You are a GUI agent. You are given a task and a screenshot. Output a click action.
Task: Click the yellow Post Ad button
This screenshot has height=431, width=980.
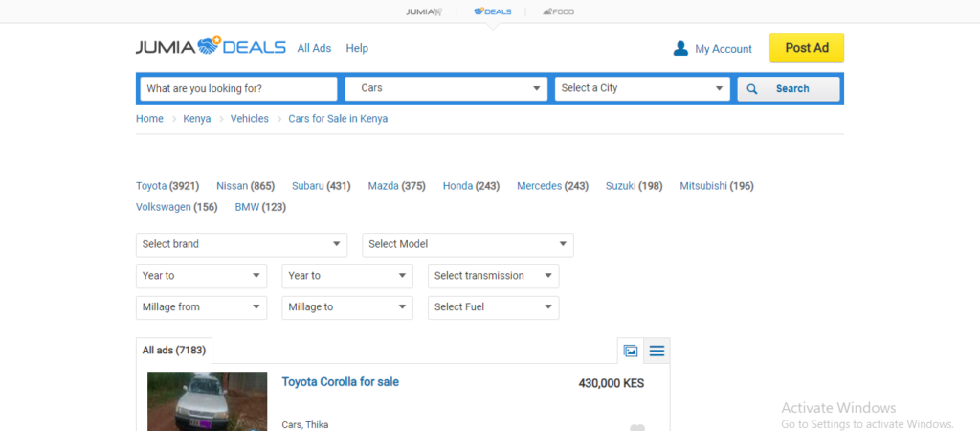[806, 48]
